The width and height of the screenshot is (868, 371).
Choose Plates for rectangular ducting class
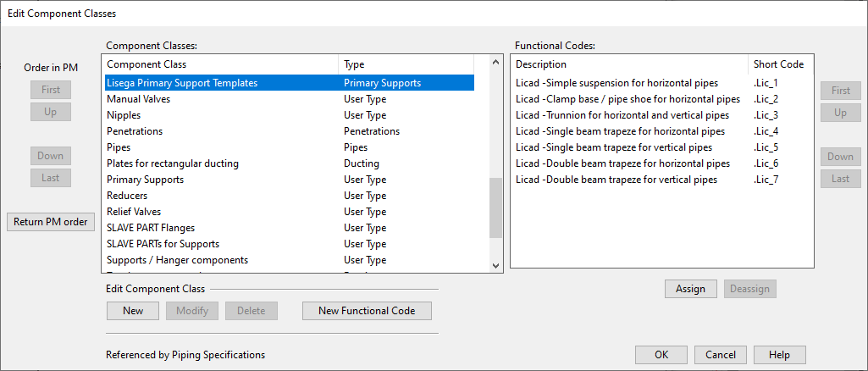click(173, 163)
